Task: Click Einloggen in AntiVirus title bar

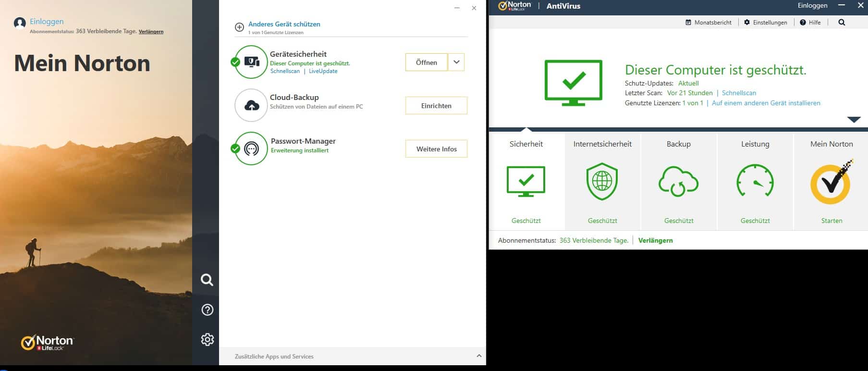Action: (x=813, y=5)
